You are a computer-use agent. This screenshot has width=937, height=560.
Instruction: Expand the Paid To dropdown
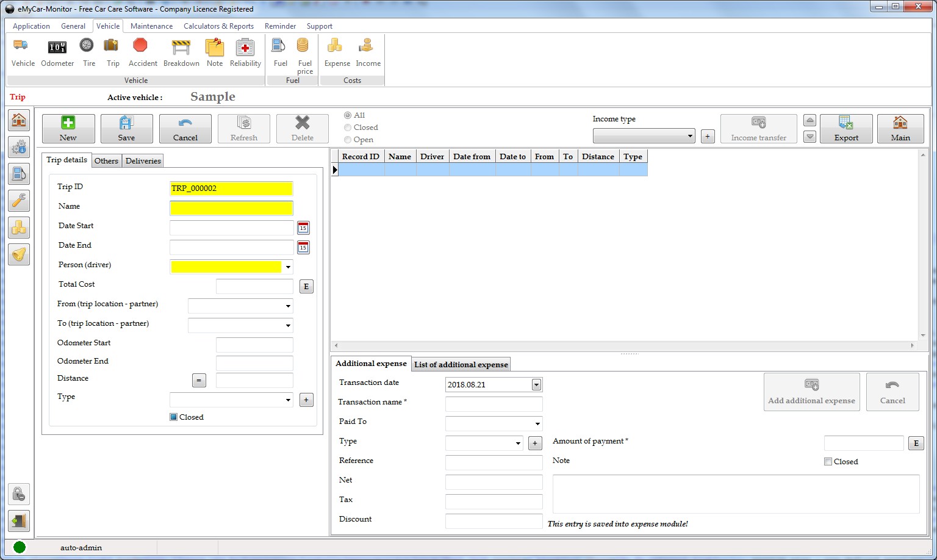[537, 423]
